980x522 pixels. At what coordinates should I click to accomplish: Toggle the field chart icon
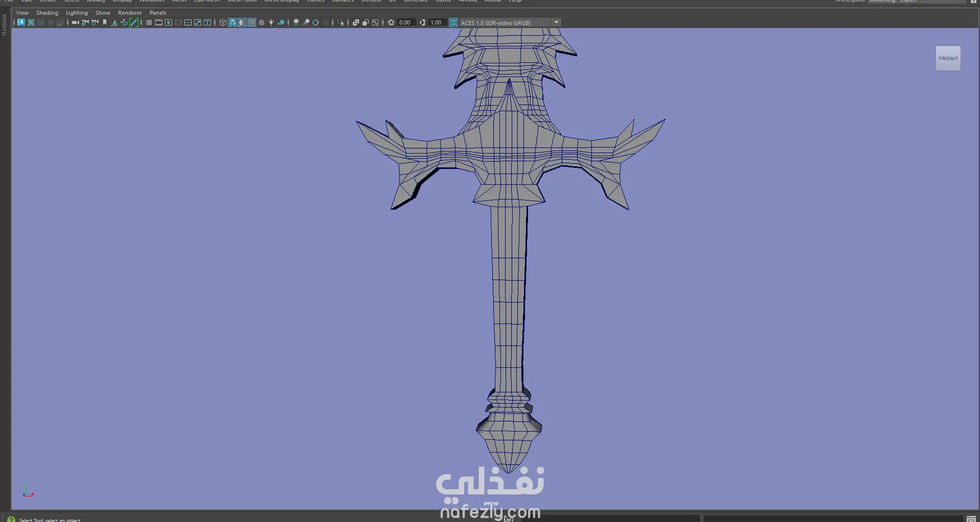[x=188, y=22]
